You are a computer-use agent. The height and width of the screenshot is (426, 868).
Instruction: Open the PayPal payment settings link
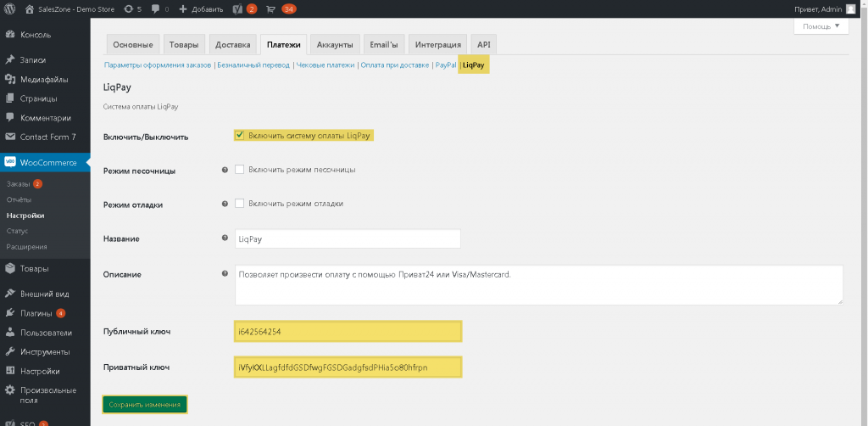click(x=446, y=65)
